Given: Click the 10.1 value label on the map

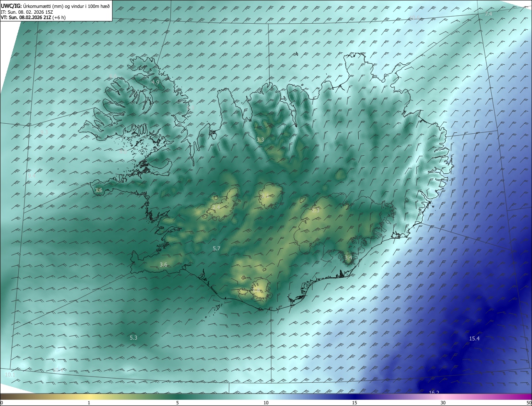Looking at the screenshot, I should [10, 375].
